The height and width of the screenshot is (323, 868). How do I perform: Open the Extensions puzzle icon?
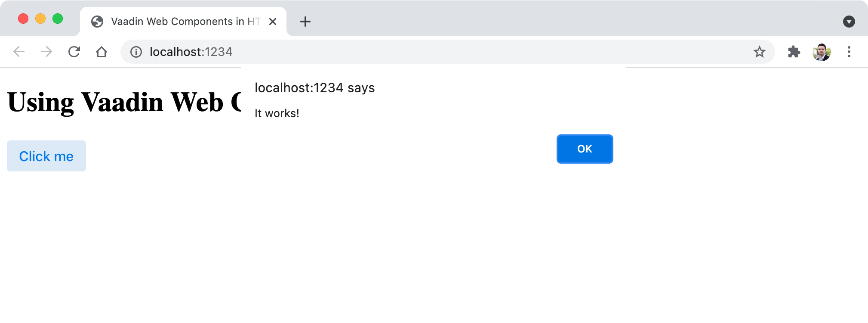tap(794, 52)
